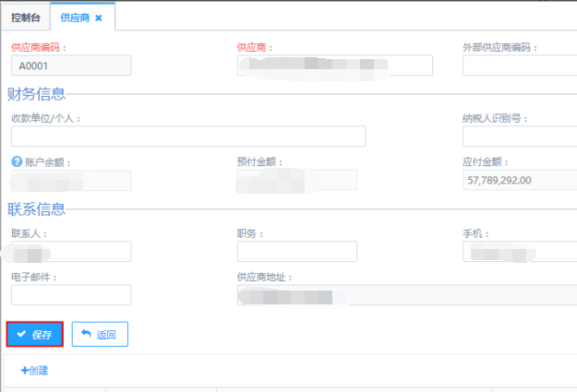577x392 pixels.
Task: Click the 账户余额 value field
Action: [x=71, y=180]
